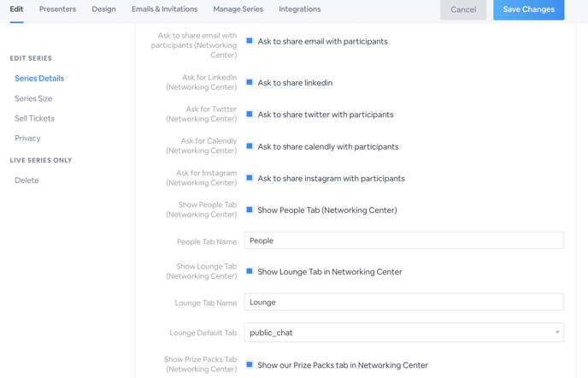Uncheck Show People Tab (Networking Center)
The width and height of the screenshot is (588, 378).
(x=250, y=210)
